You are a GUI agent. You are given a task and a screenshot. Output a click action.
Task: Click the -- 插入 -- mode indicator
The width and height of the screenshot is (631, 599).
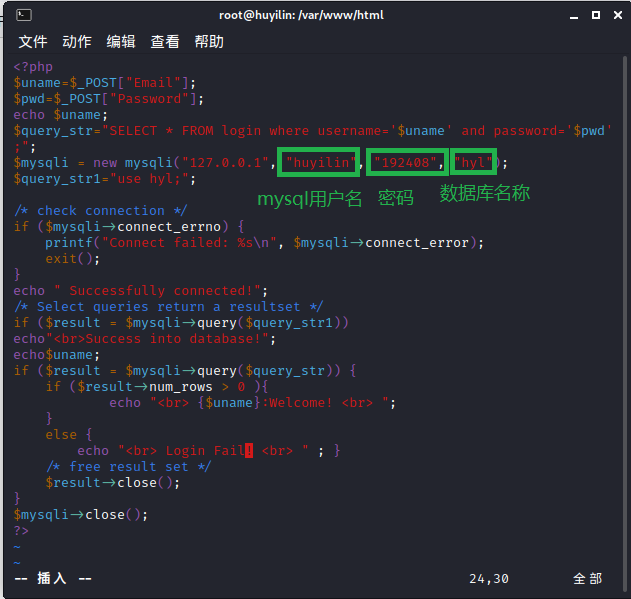click(x=53, y=579)
